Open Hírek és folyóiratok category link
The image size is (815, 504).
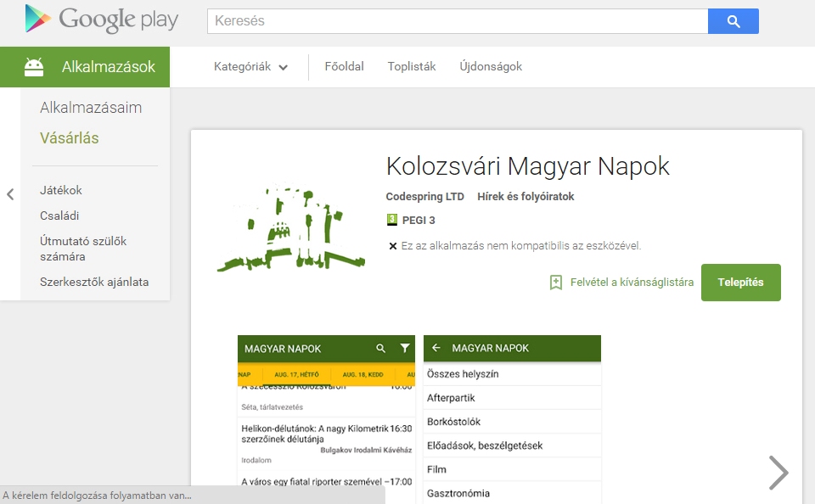526,196
